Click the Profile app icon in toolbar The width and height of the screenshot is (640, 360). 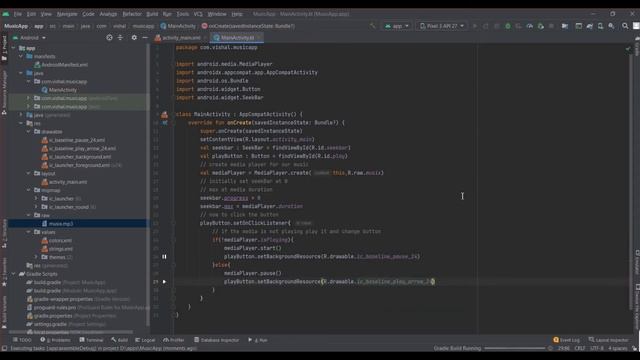pos(530,26)
